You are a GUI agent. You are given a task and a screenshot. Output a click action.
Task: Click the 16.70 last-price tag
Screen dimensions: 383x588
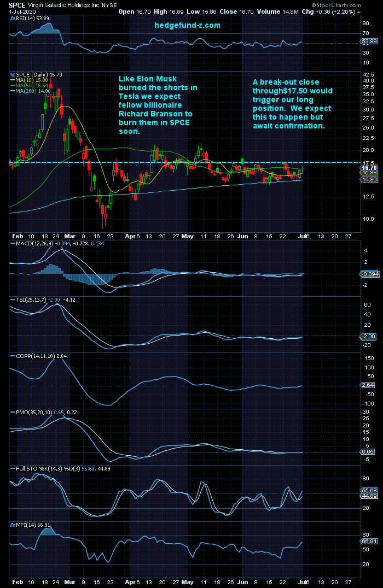[x=369, y=168]
